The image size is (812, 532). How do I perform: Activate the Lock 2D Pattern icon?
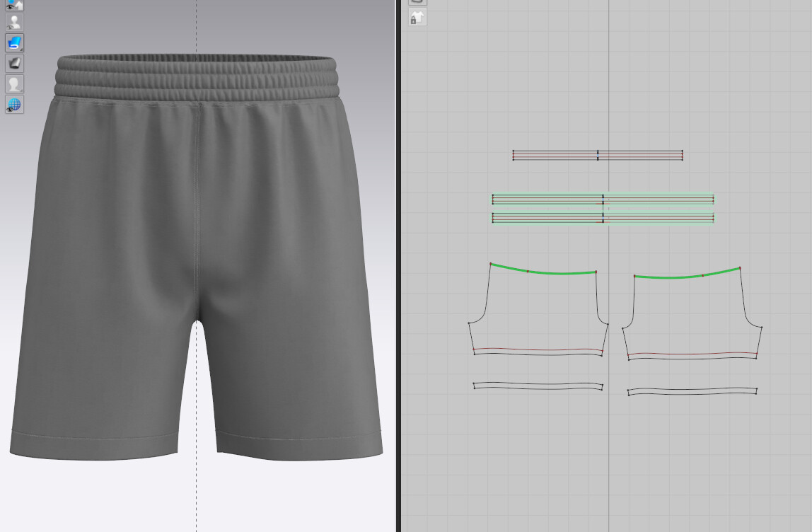coord(417,17)
